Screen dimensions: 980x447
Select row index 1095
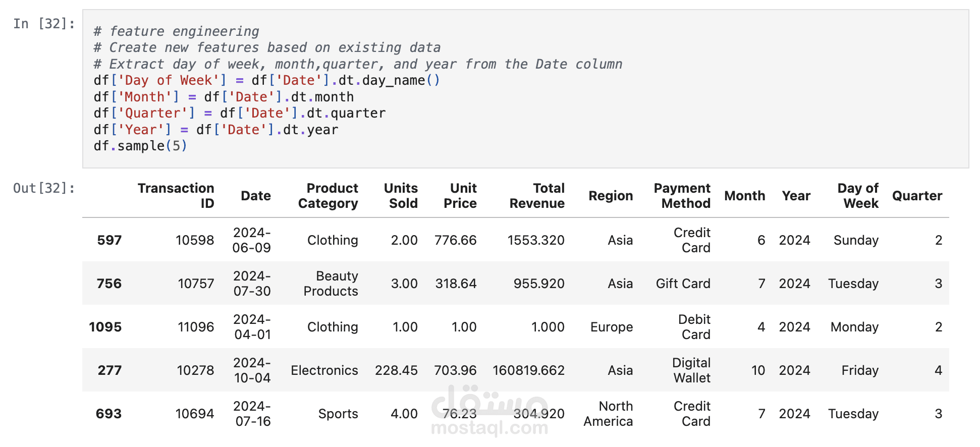(105, 327)
